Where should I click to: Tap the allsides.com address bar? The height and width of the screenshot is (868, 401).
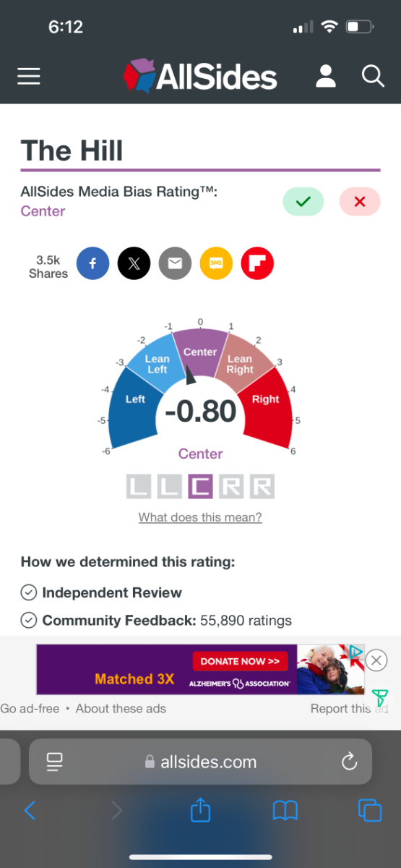(200, 762)
